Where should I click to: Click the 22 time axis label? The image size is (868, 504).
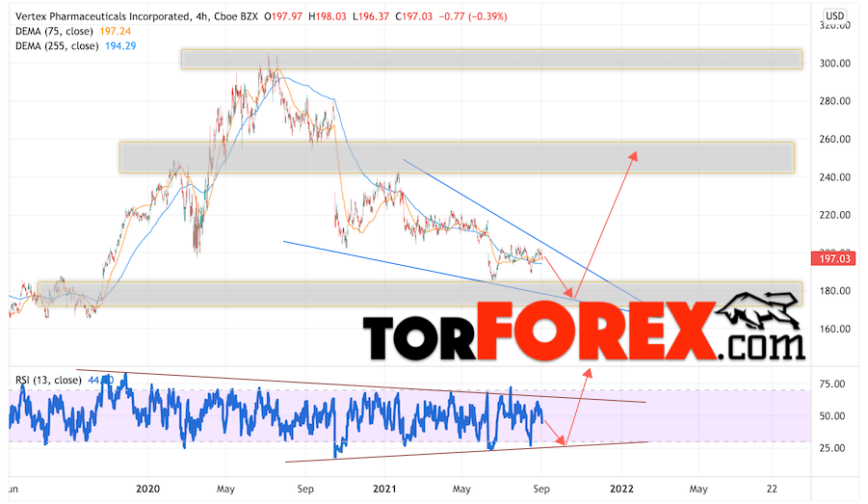coord(772,489)
